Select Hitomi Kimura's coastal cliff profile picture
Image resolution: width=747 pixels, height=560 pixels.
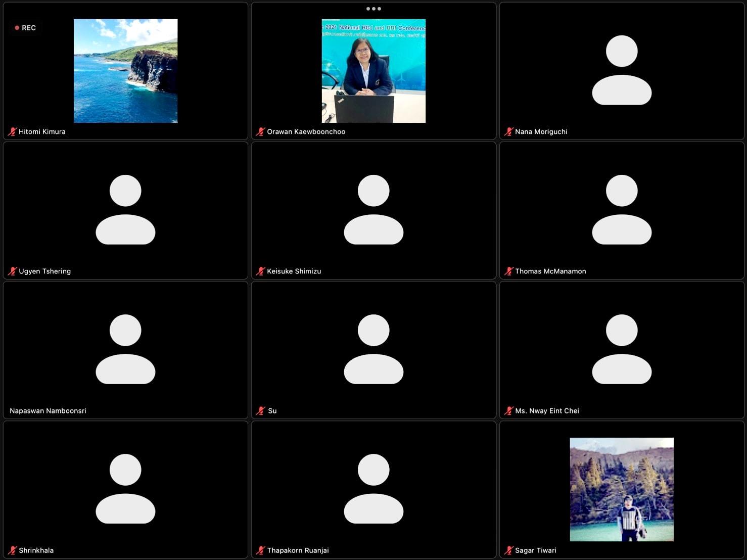125,71
